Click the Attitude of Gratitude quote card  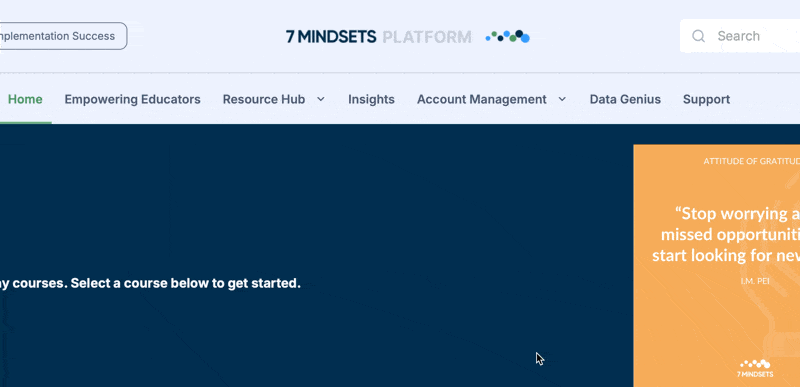(x=717, y=266)
